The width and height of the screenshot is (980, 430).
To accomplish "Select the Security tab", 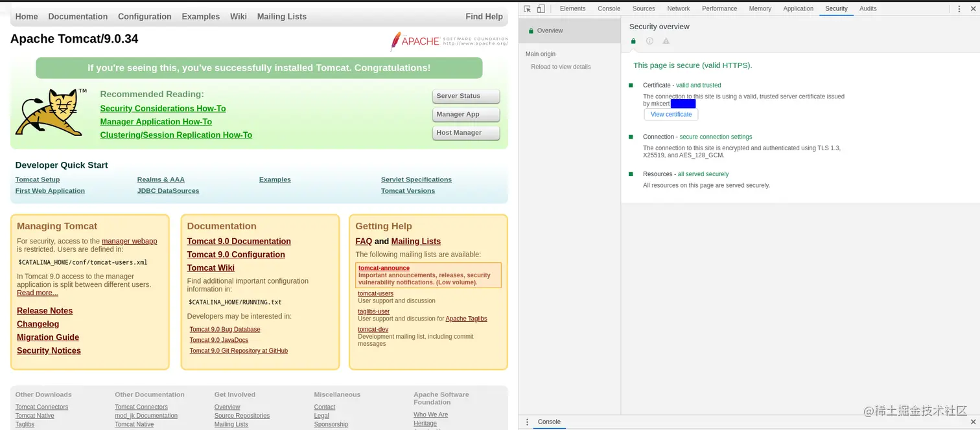I will 836,8.
